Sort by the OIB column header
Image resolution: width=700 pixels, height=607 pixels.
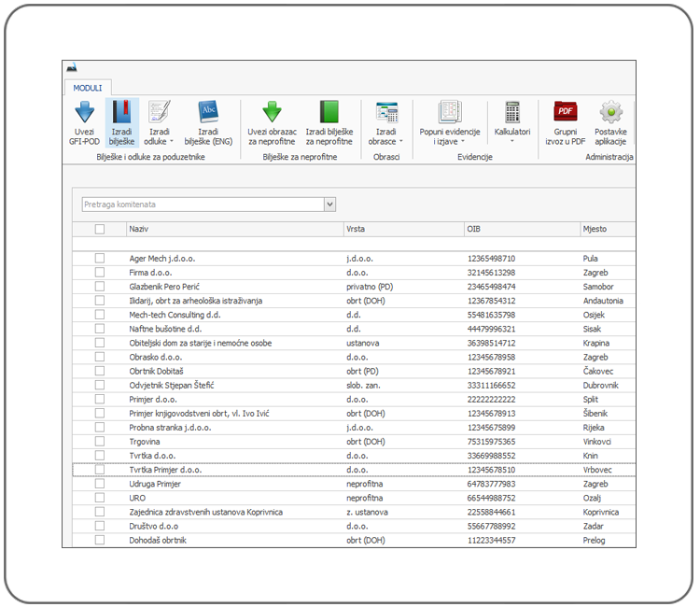coord(518,229)
